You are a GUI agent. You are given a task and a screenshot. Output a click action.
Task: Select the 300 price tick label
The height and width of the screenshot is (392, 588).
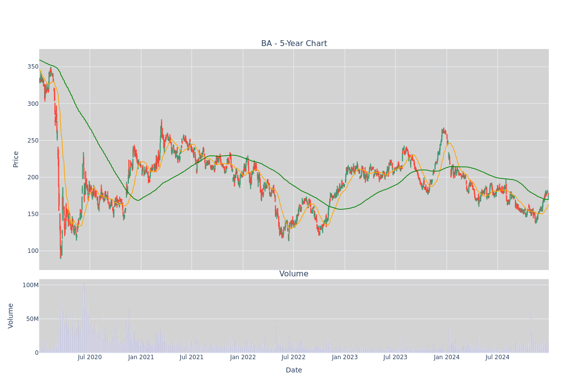pyautogui.click(x=33, y=103)
